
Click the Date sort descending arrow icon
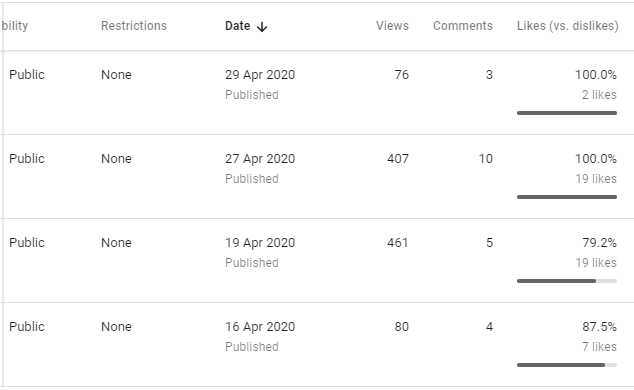262,27
